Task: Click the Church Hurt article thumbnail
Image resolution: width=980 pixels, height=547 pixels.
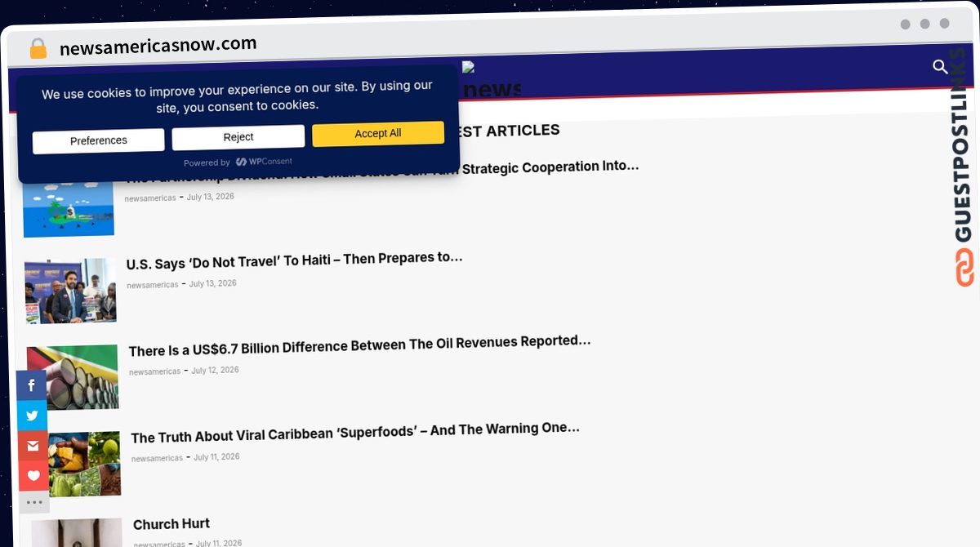Action: tap(77, 532)
